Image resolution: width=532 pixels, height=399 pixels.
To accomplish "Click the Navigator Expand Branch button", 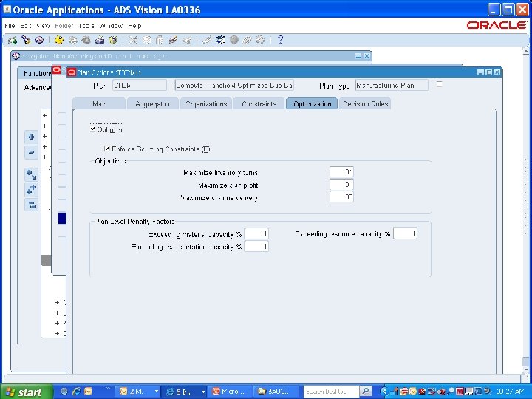I will 31,175.
